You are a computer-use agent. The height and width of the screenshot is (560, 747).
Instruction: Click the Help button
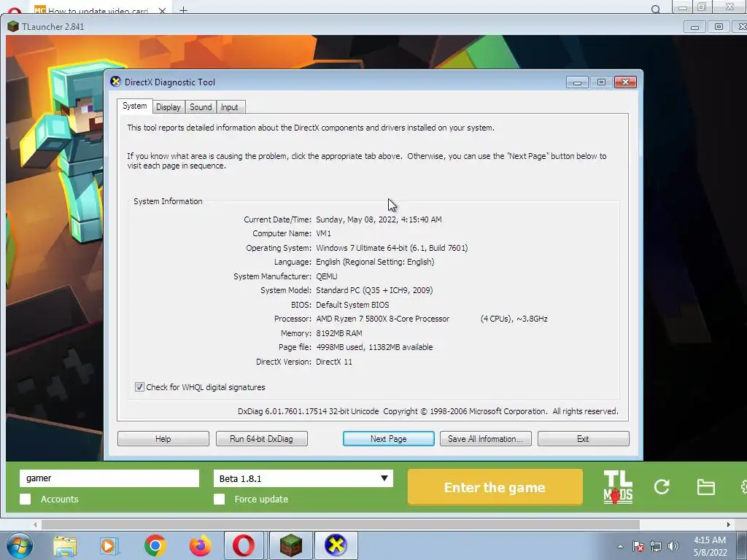[163, 438]
